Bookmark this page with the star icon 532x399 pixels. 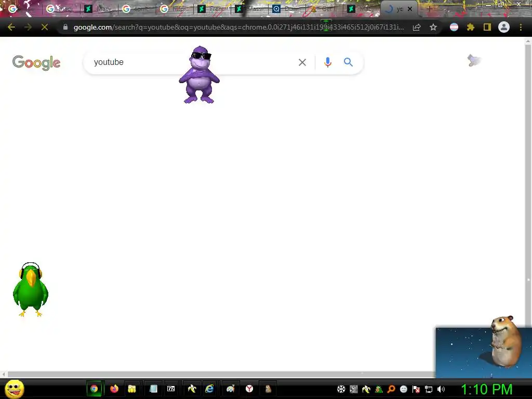tap(433, 27)
